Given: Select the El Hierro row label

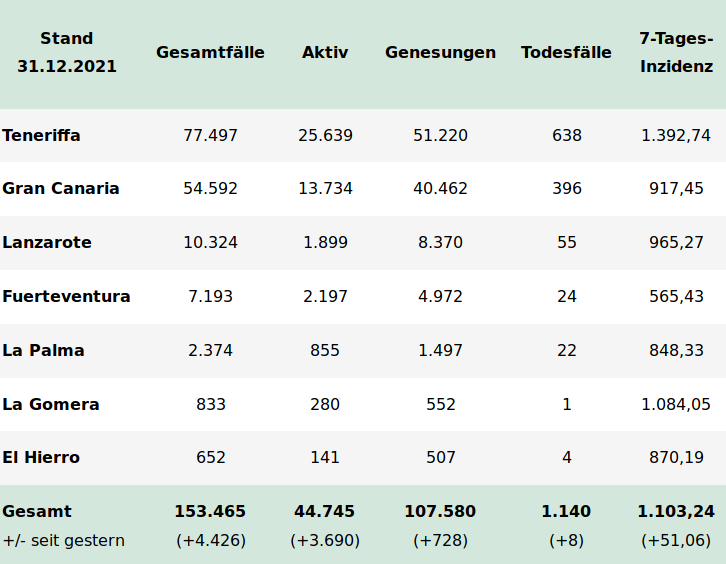Looking at the screenshot, I should tap(41, 458).
